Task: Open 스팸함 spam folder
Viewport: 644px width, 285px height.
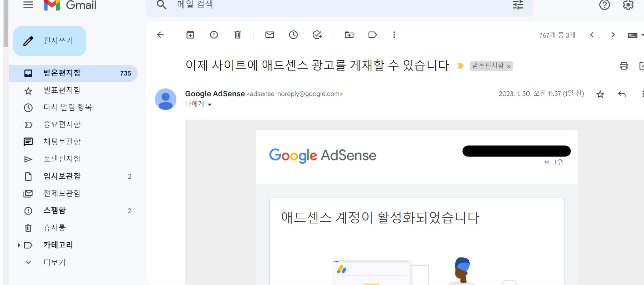Action: point(73,211)
